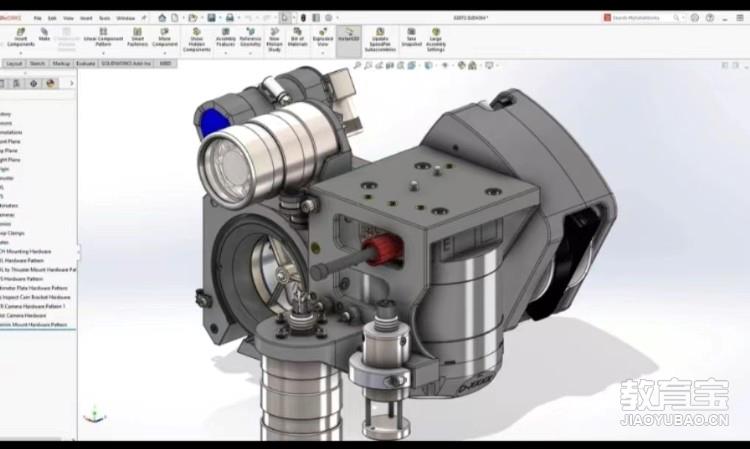This screenshot has width=750, height=449.
Task: Open DisplayManager appearance tab icon
Action: pyautogui.click(x=50, y=83)
